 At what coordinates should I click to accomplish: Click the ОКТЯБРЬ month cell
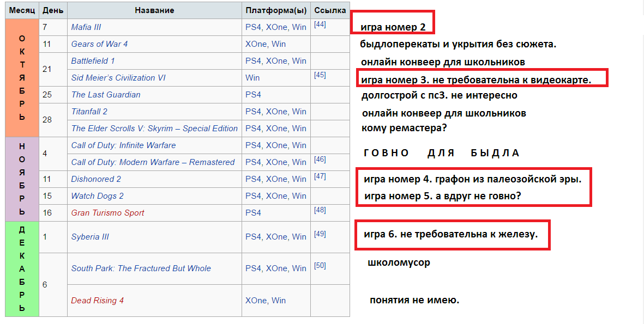(22, 77)
